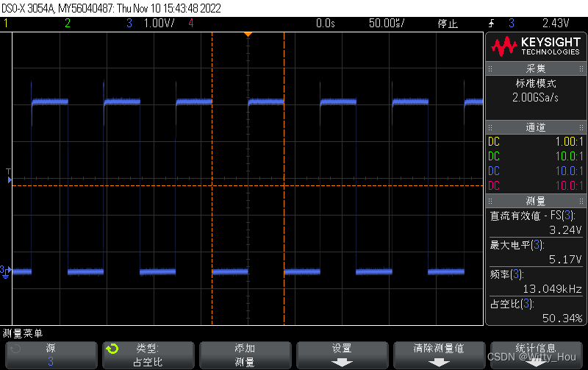
Task: Click the 停止 (stopped) run status
Action: point(448,24)
